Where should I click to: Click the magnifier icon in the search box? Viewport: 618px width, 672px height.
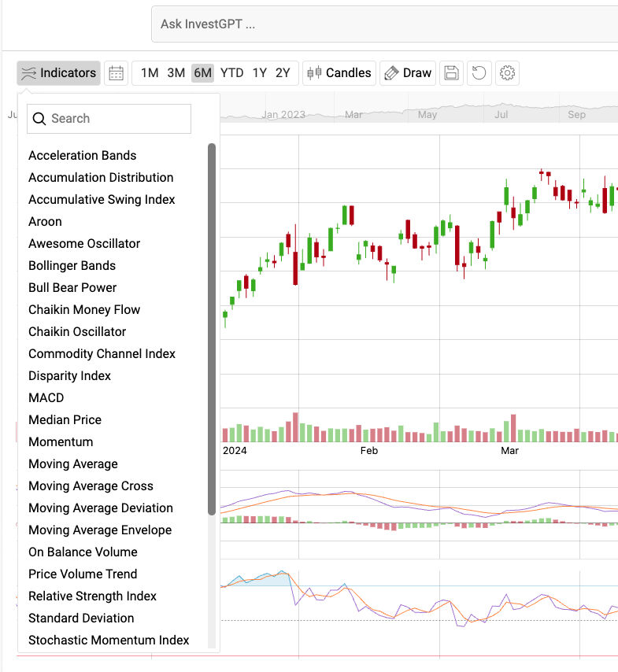[x=39, y=119]
